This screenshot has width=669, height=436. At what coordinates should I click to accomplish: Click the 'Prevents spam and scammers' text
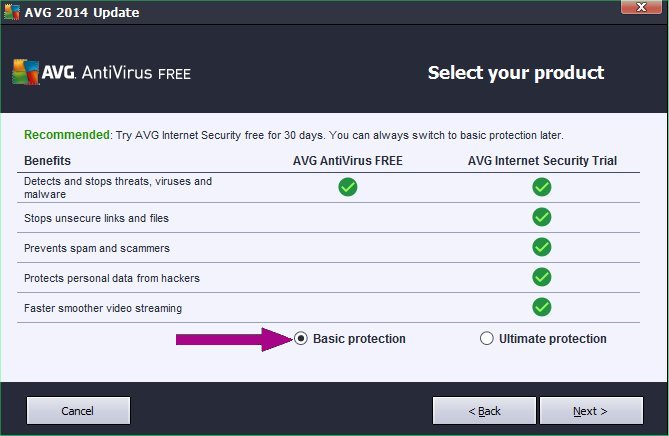pyautogui.click(x=97, y=248)
